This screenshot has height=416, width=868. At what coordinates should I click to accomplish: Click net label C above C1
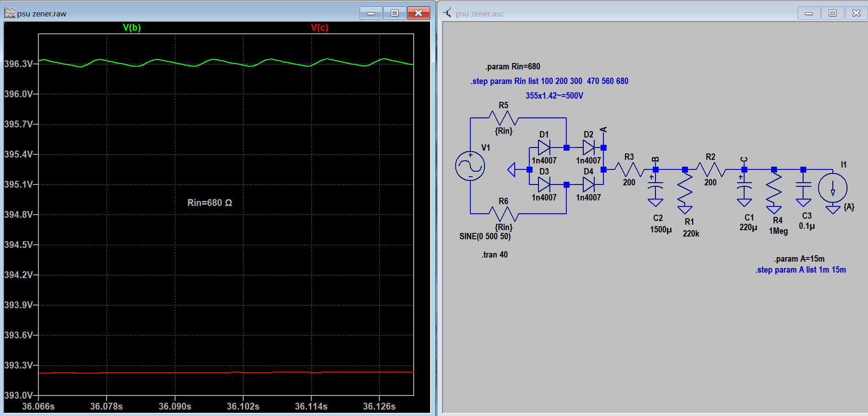click(744, 159)
